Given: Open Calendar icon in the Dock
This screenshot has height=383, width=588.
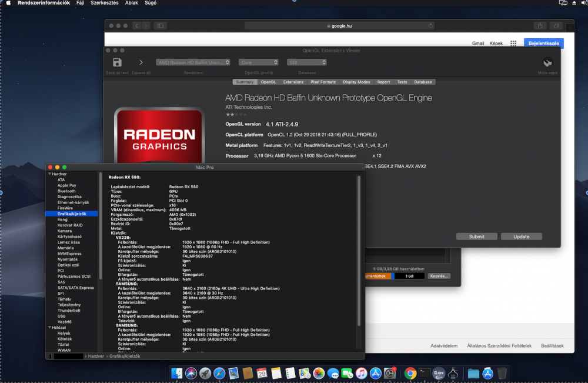Looking at the screenshot, I should click(x=262, y=373).
